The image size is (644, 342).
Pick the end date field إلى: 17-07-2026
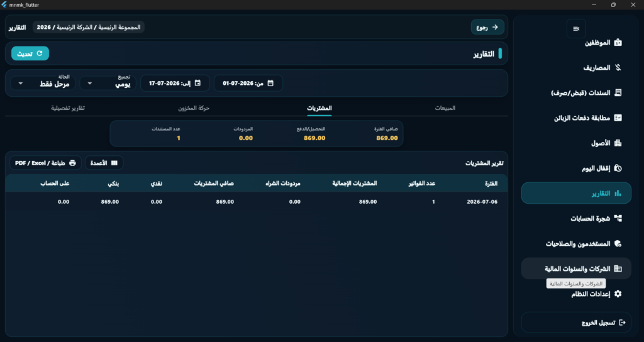[175, 83]
